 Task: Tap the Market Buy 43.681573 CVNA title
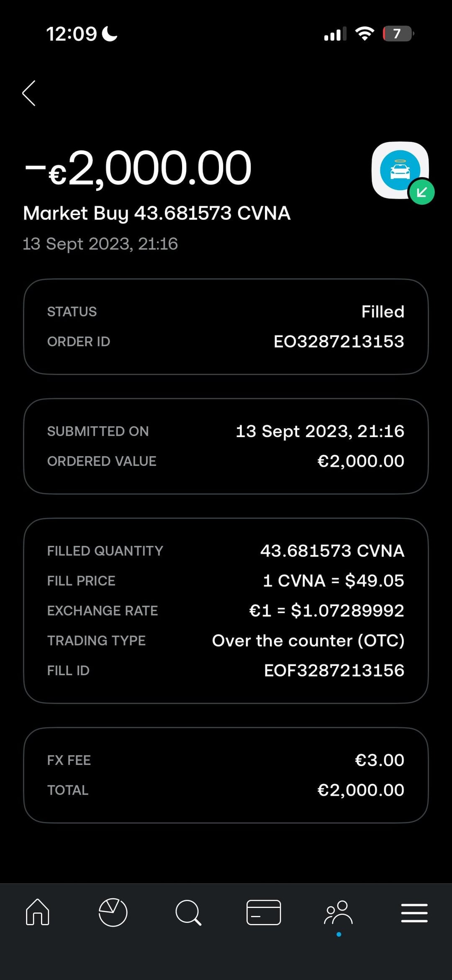click(157, 213)
